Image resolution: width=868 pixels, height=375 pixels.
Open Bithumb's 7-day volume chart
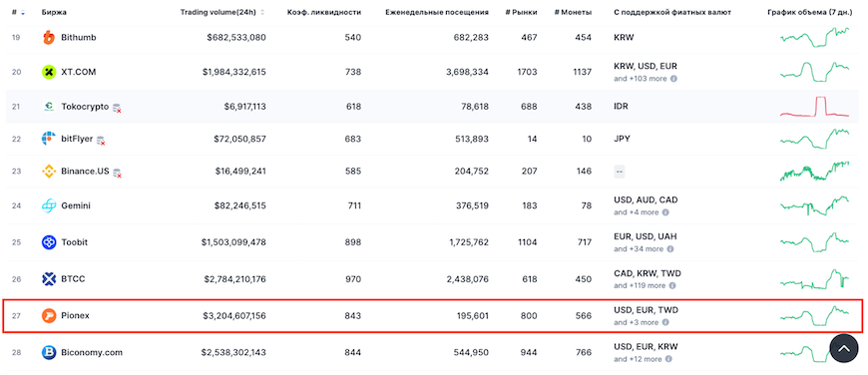click(814, 38)
